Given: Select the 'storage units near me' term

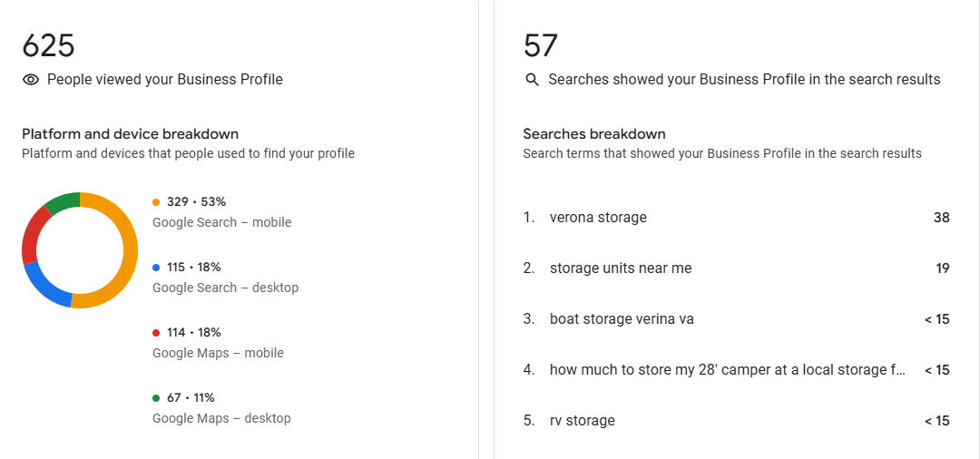Looking at the screenshot, I should [621, 269].
